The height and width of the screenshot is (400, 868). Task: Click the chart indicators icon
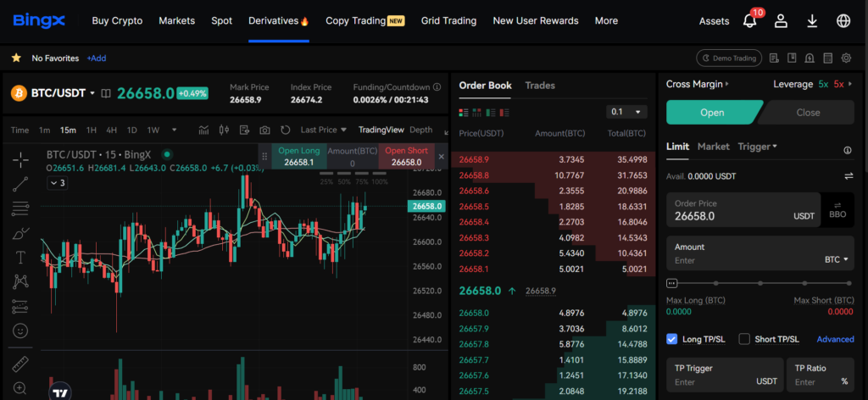click(203, 130)
